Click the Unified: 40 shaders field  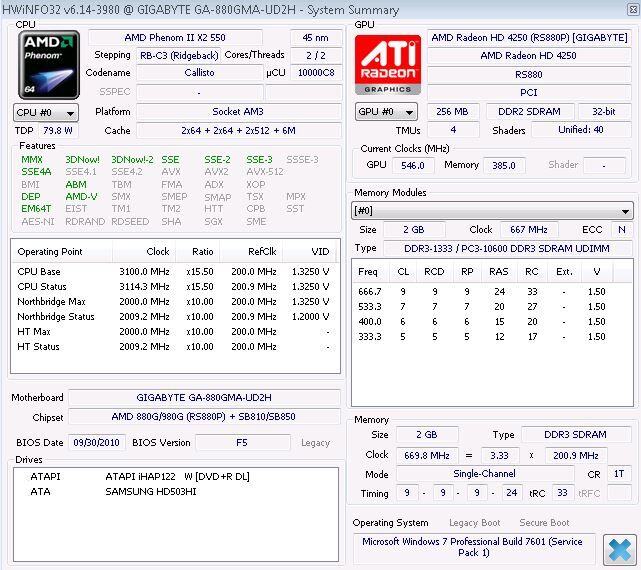pyautogui.click(x=581, y=130)
